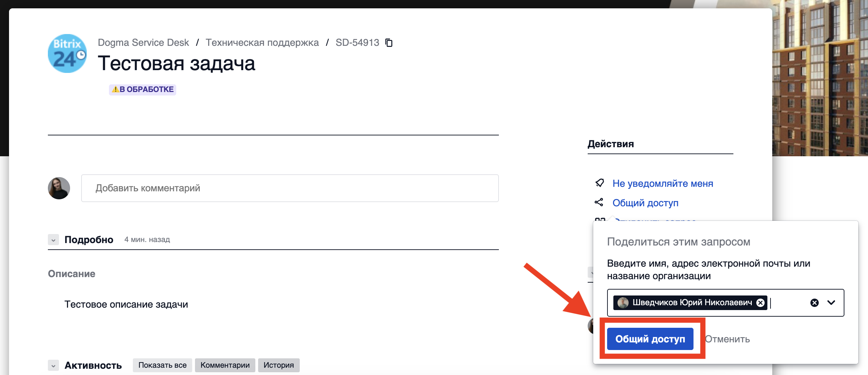Copy the SD-54913 request key

coord(389,43)
